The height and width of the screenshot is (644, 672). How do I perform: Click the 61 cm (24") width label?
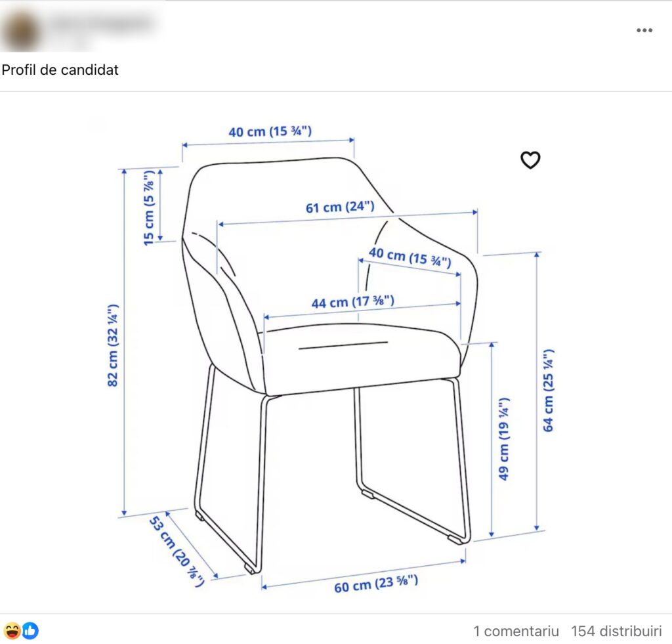[340, 207]
